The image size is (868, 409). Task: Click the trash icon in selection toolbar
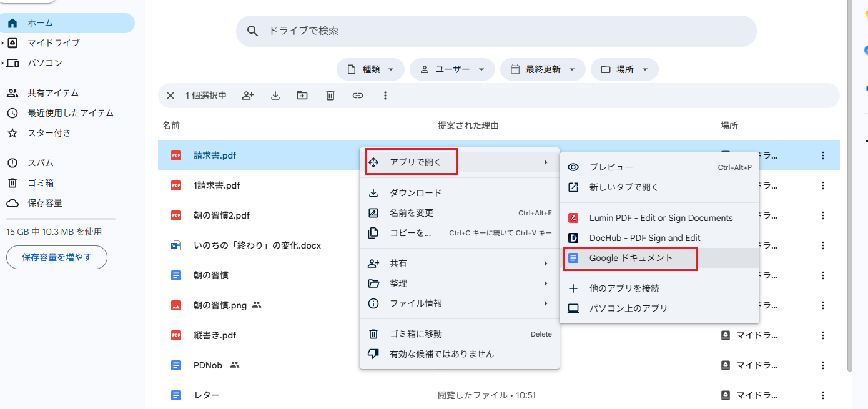coord(330,96)
